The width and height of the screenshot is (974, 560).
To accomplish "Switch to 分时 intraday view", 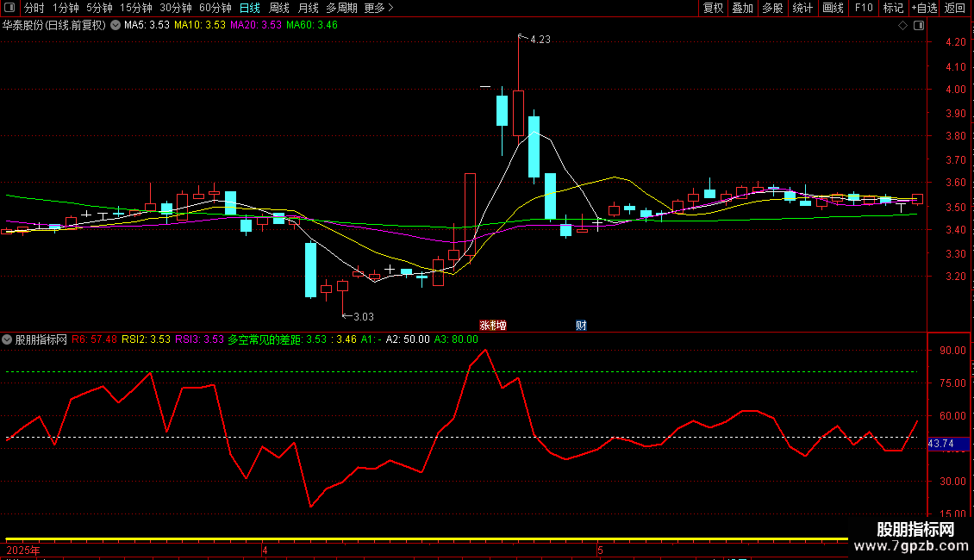I will tap(34, 8).
